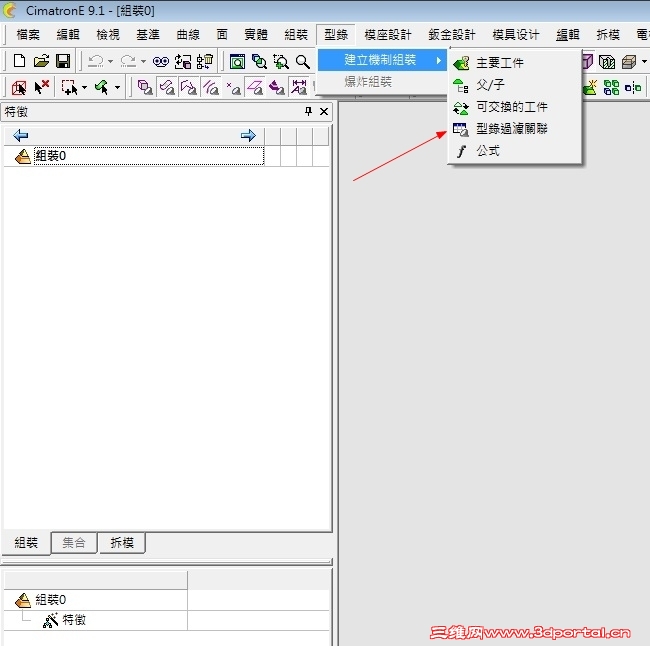Open the 基準 menu
The width and height of the screenshot is (650, 646).
pyautogui.click(x=148, y=35)
